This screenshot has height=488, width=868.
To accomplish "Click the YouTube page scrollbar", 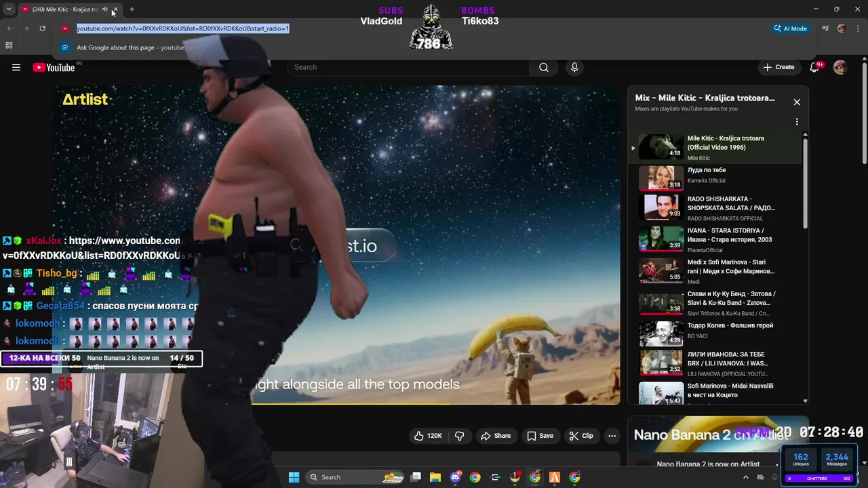I will (864, 112).
